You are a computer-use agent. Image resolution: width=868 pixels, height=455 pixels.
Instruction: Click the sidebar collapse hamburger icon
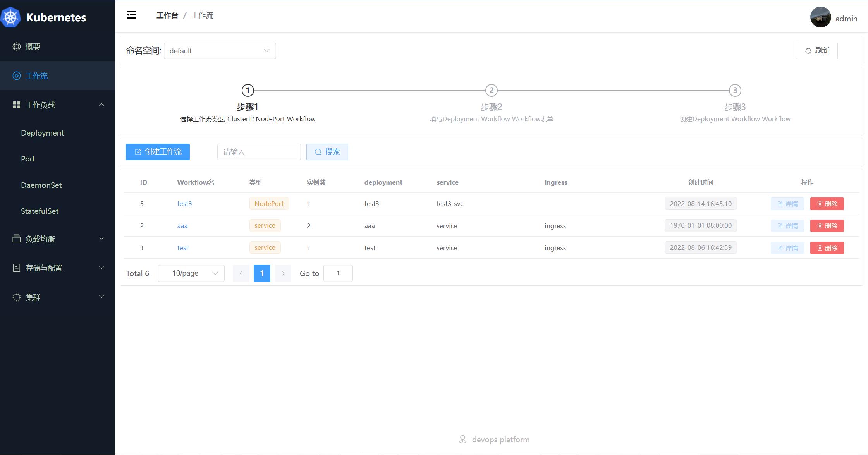(132, 15)
